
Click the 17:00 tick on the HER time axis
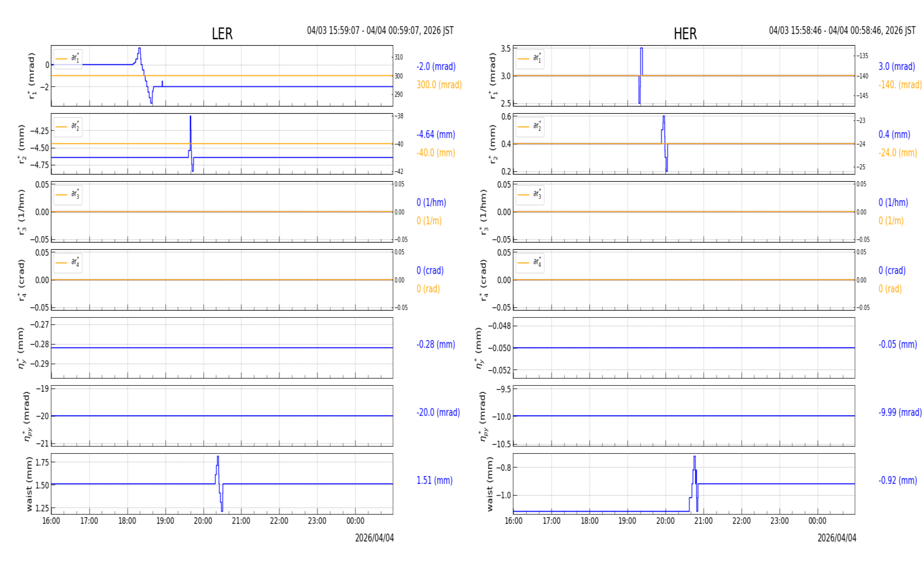(x=552, y=521)
